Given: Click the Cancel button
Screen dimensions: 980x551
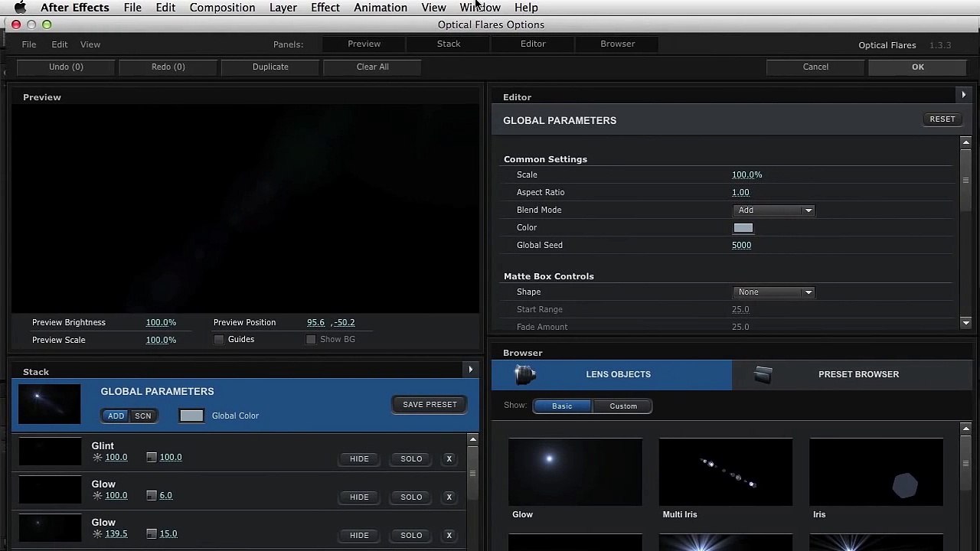Looking at the screenshot, I should pyautogui.click(x=815, y=67).
